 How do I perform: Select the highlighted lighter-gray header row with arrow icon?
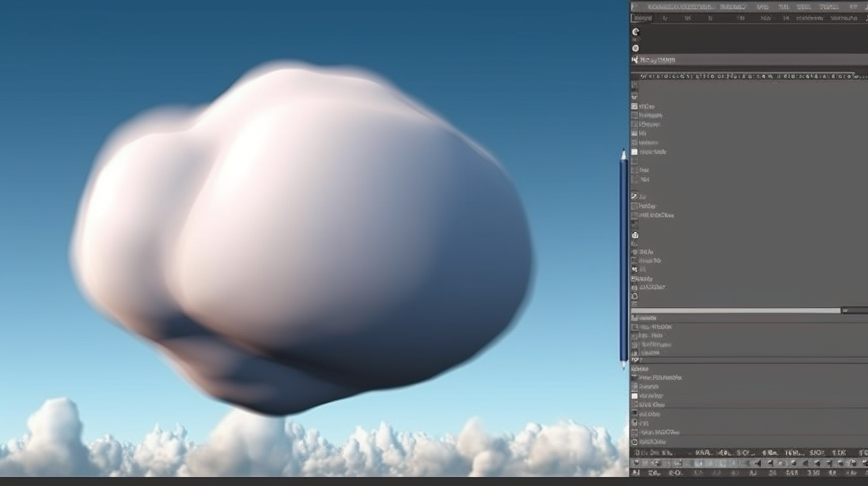tap(749, 60)
